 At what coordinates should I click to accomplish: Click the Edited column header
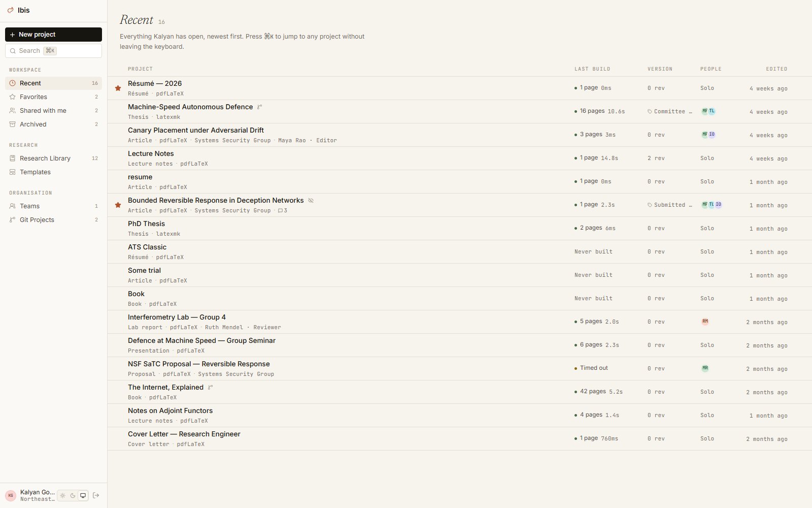coord(776,69)
